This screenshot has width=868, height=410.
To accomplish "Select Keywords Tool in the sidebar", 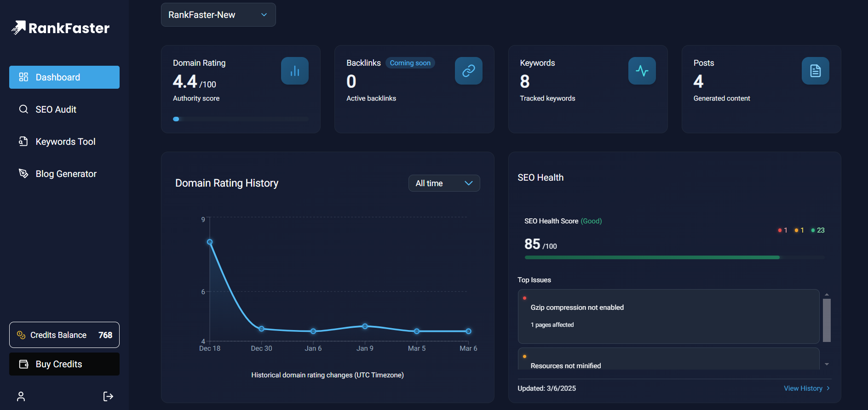I will click(64, 142).
